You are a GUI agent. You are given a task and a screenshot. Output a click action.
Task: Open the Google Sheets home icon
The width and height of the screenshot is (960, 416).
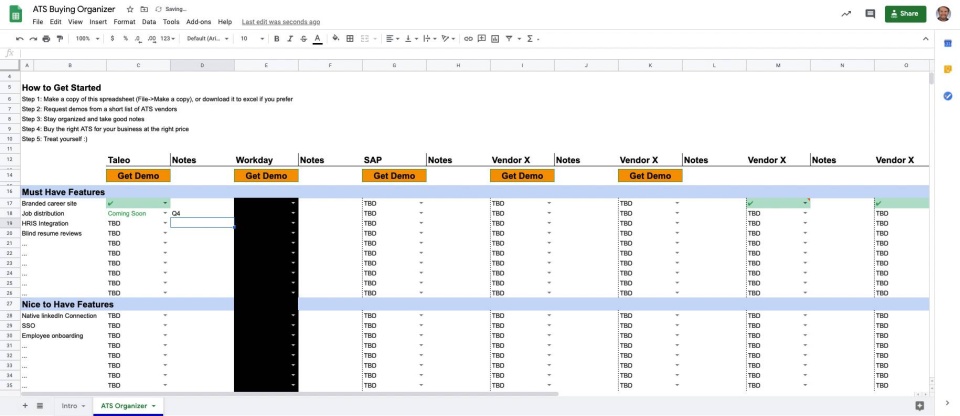click(15, 13)
